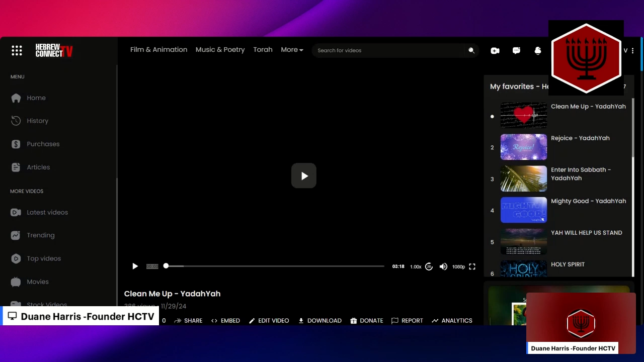644x362 pixels.
Task: Open the upload video camera icon
Action: 495,50
